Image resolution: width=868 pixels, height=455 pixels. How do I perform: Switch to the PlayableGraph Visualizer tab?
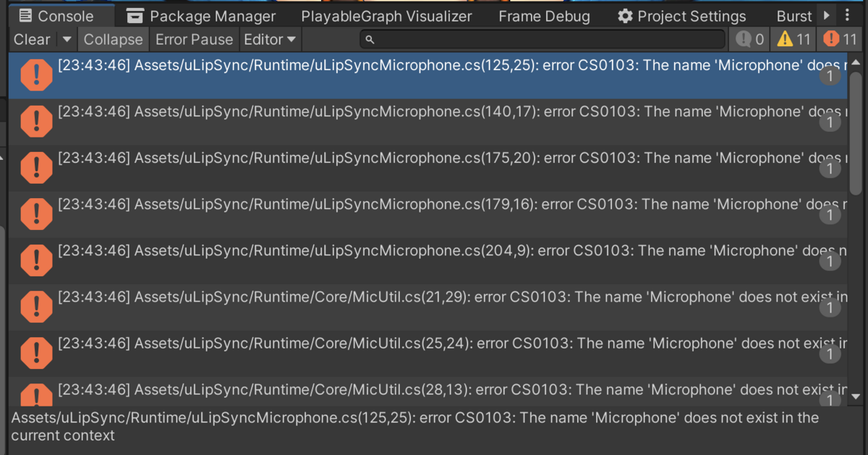point(386,15)
